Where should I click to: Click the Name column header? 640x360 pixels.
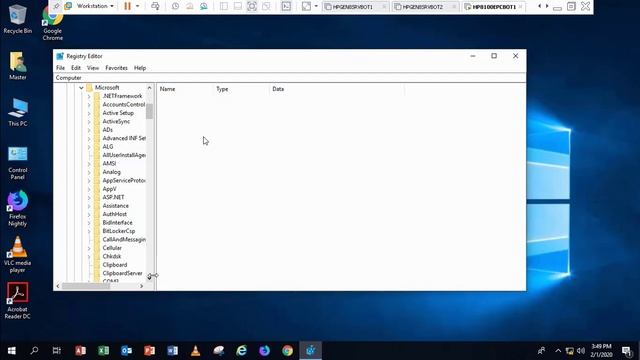tap(185, 89)
